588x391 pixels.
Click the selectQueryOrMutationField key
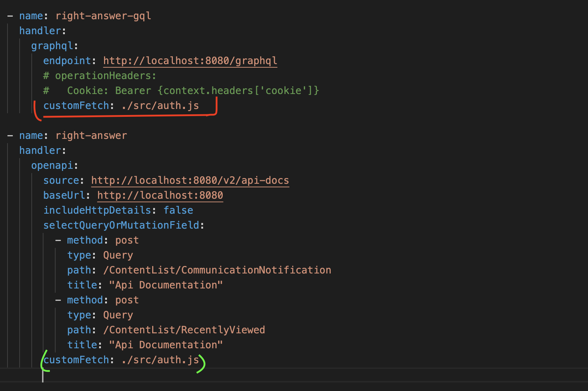pos(121,225)
